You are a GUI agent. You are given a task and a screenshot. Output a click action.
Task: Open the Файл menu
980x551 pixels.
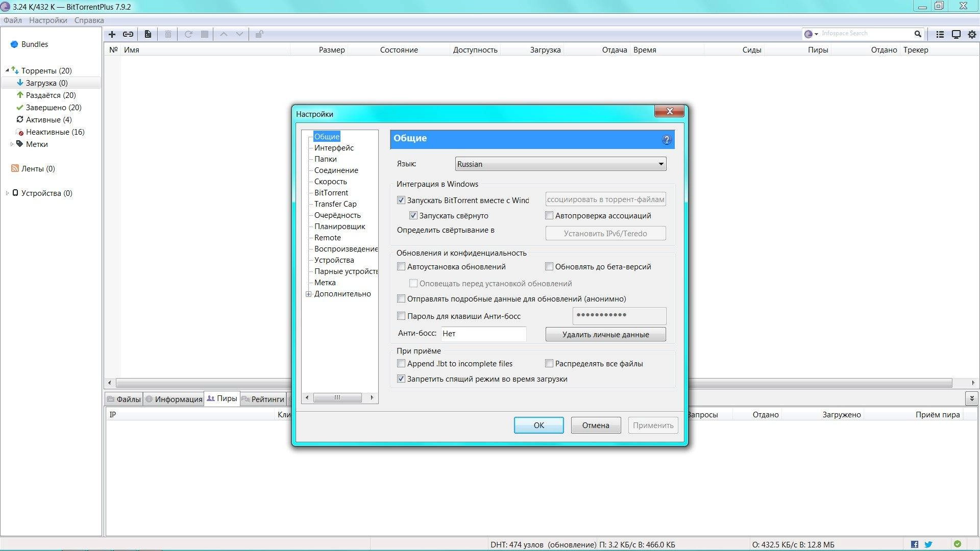[13, 20]
